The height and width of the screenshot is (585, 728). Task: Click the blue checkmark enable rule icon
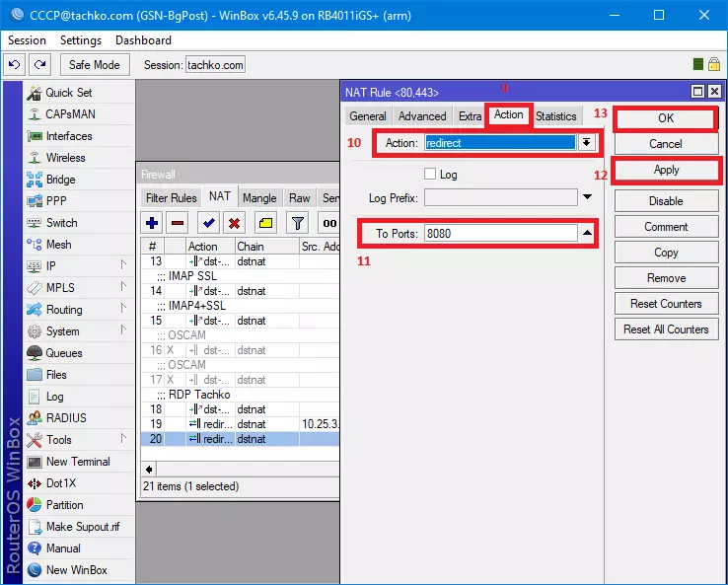[x=208, y=223]
